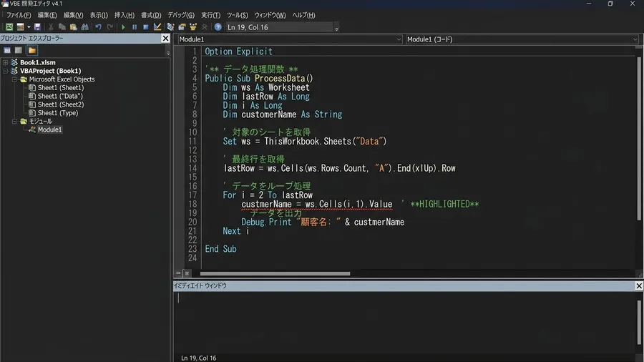Open help with the blue question mark icon

point(218,27)
